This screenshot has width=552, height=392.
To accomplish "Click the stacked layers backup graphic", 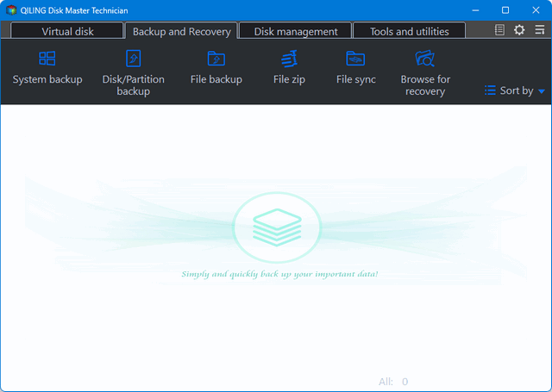I will point(277,227).
